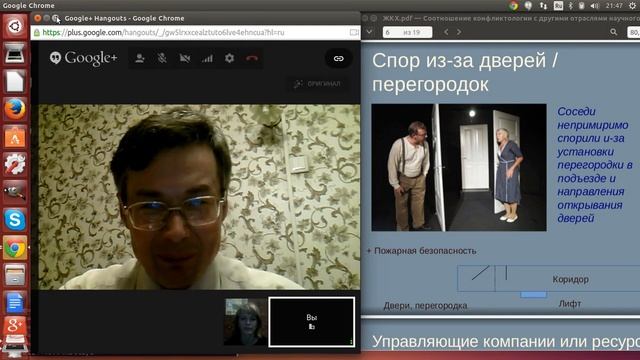Viewport: 640px width, 360px height.
Task: Open Hangouts settings gear
Action: click(229, 58)
